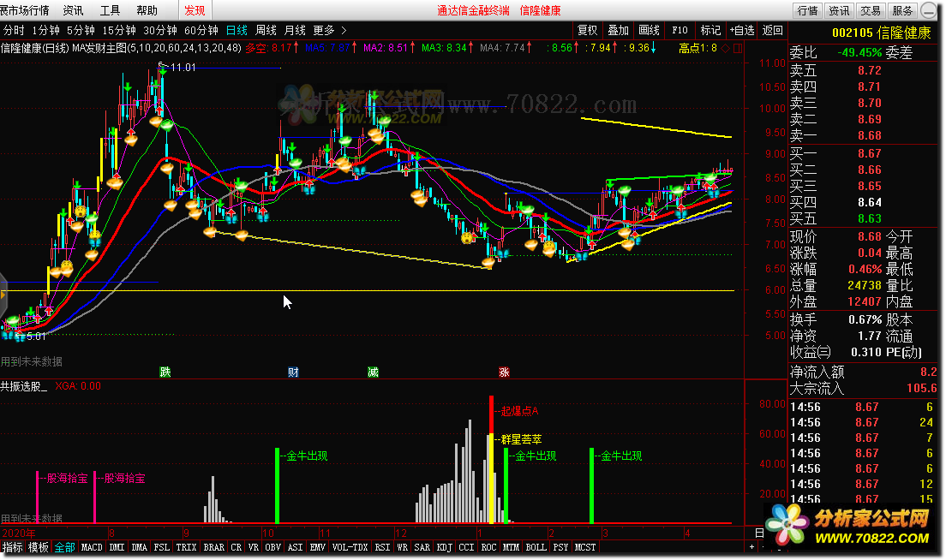
Task: Click the 共振选股_ indicator title
Action: pyautogui.click(x=24, y=386)
